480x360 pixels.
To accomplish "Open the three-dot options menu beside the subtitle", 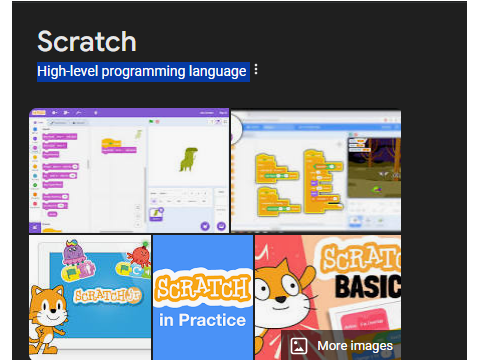I will pos(256,69).
